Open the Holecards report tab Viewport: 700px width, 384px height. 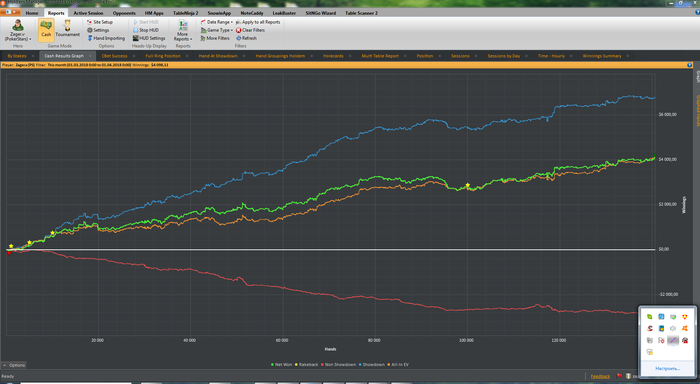point(333,56)
